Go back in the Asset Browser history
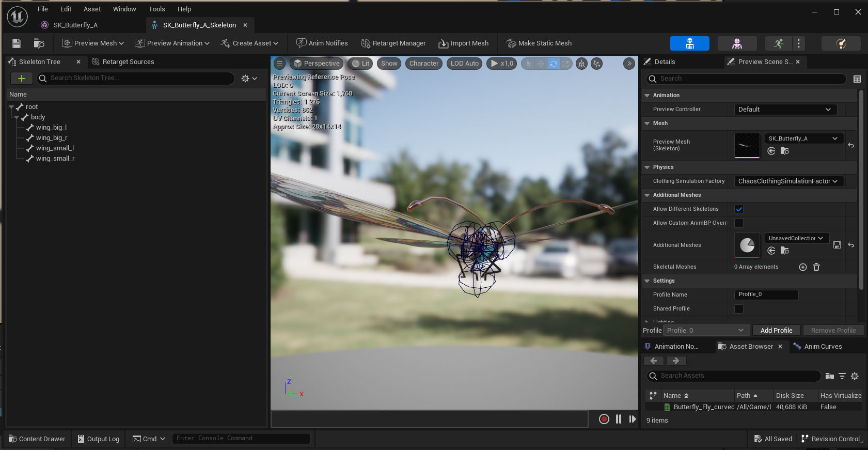 [654, 361]
